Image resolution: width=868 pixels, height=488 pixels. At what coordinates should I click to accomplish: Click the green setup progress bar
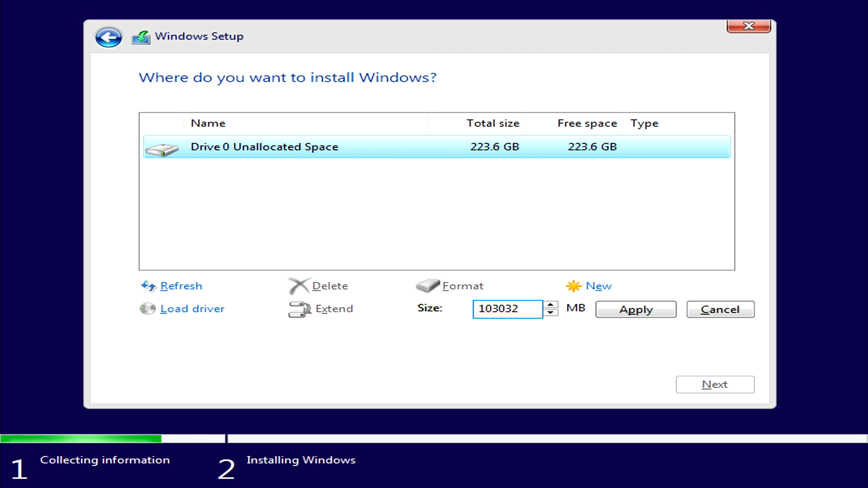(81, 438)
